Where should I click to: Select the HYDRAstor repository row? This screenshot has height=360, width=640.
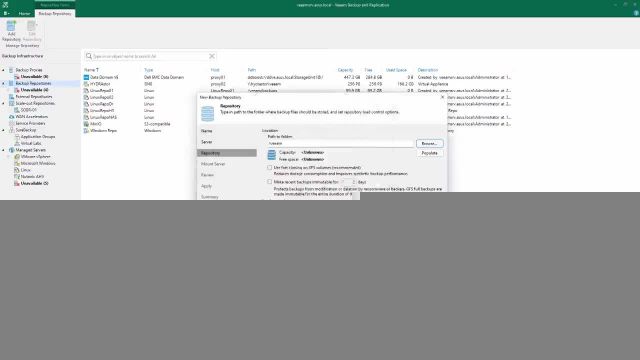(297, 84)
